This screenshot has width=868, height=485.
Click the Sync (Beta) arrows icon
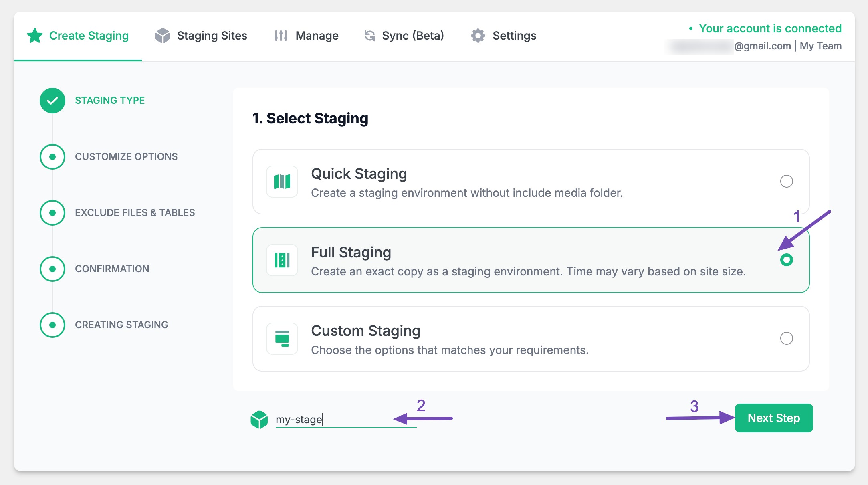click(x=369, y=36)
